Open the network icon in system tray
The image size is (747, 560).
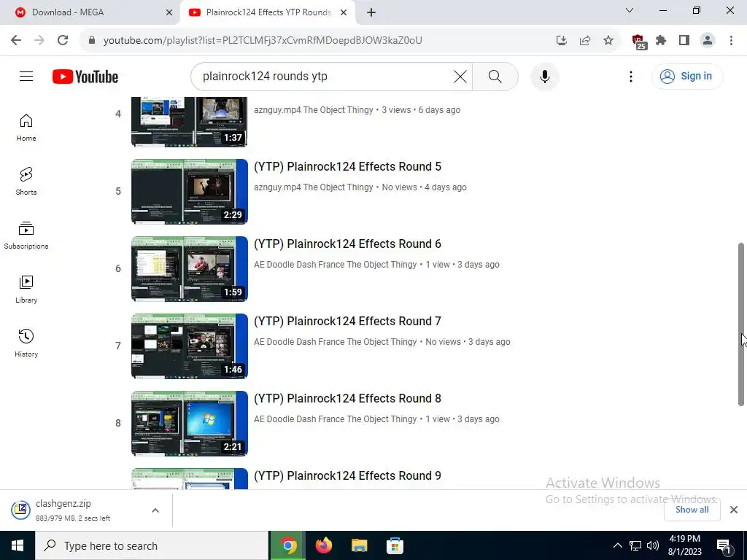635,545
